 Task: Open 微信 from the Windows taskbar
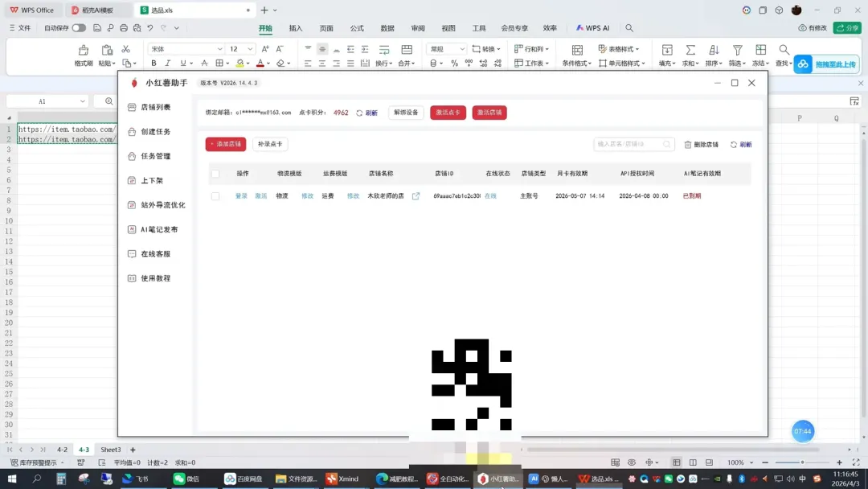pyautogui.click(x=186, y=479)
